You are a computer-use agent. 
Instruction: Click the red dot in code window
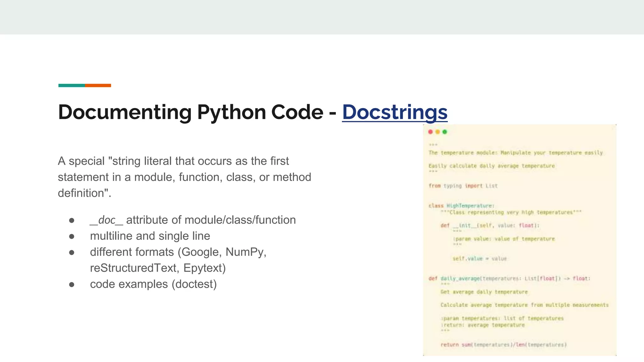pyautogui.click(x=430, y=132)
